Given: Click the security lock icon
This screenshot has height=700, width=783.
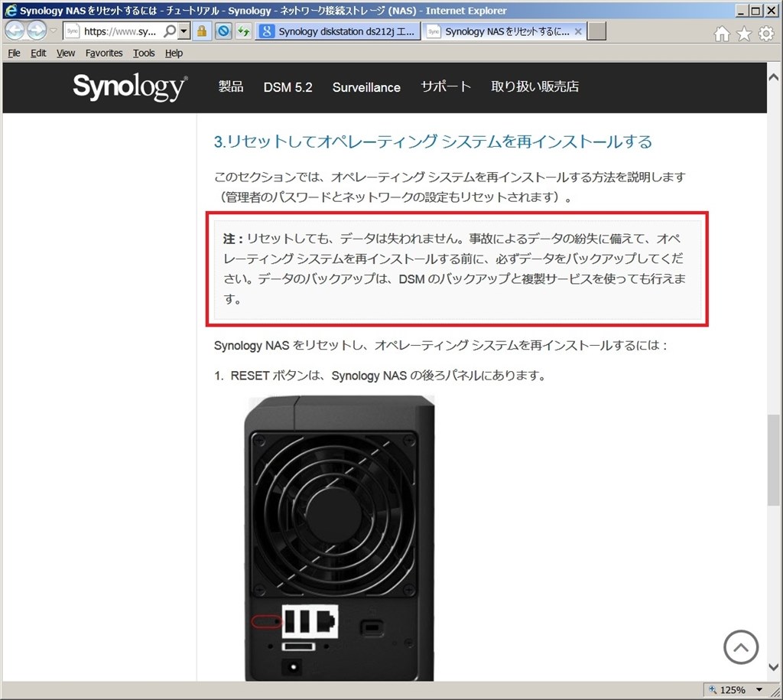Looking at the screenshot, I should pyautogui.click(x=201, y=31).
